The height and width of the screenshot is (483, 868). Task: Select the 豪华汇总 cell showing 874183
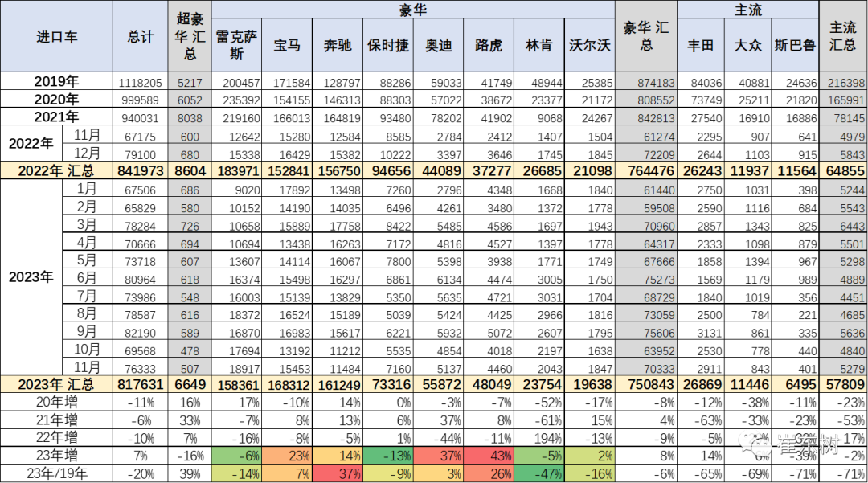[x=645, y=83]
